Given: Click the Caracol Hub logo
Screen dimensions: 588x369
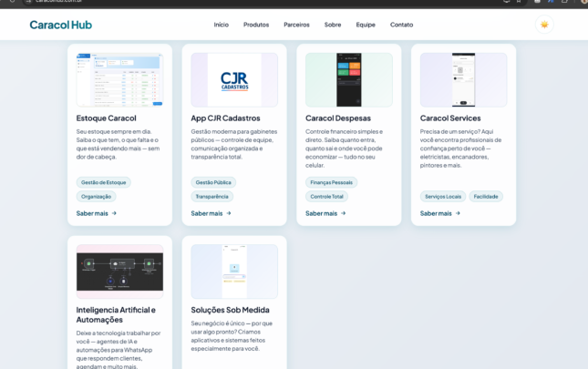Looking at the screenshot, I should pos(60,25).
